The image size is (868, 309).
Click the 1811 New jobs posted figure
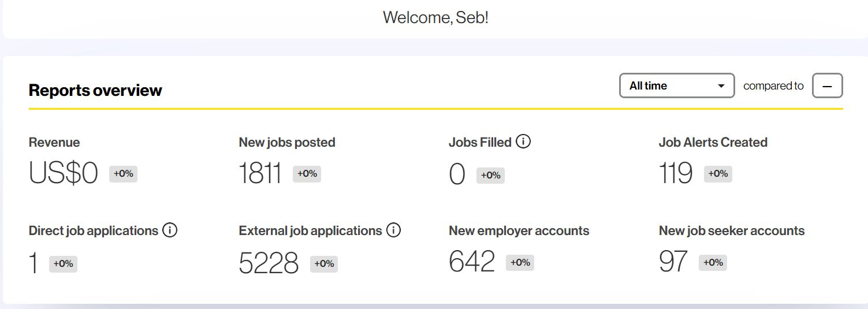click(x=260, y=174)
